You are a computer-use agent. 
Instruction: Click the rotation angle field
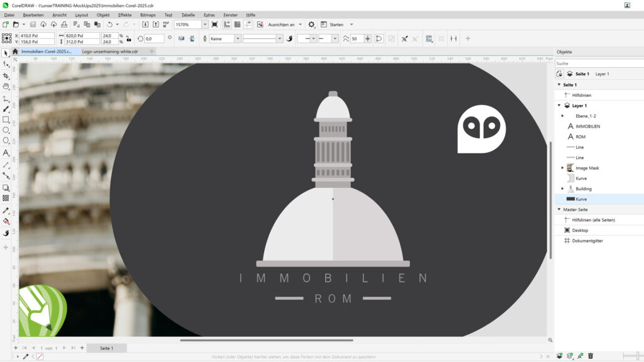click(154, 38)
